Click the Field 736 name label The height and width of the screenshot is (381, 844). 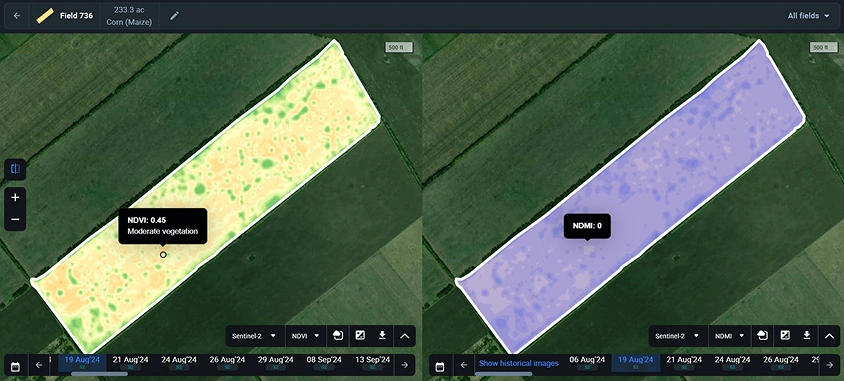pos(76,16)
